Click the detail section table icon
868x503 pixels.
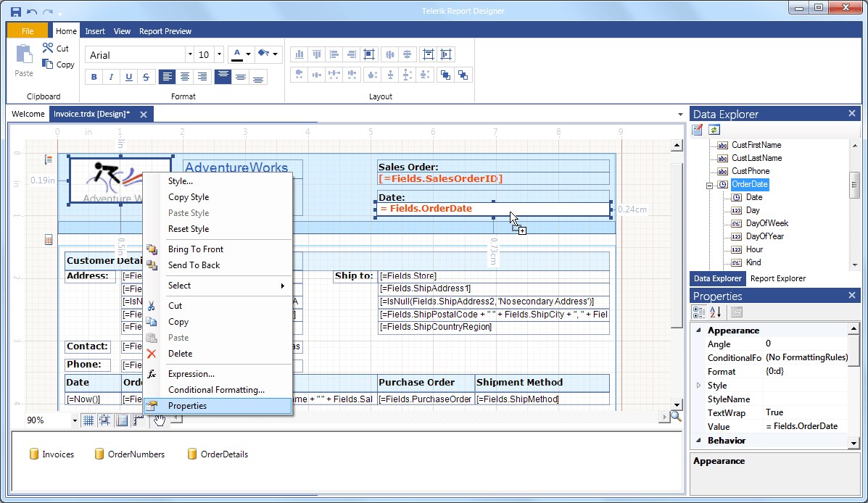click(49, 240)
